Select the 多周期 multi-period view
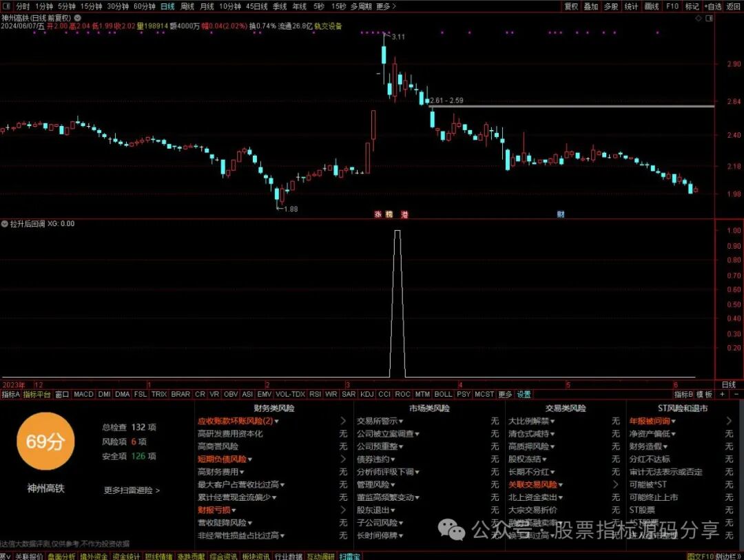Viewport: 744px width, 560px height. [x=361, y=6]
